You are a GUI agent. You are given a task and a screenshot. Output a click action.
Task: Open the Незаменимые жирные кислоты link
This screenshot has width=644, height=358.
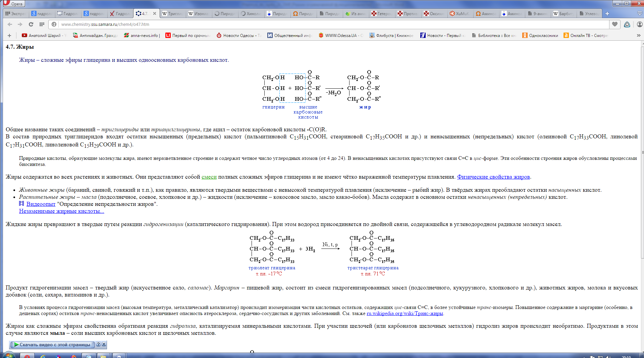[x=61, y=211]
